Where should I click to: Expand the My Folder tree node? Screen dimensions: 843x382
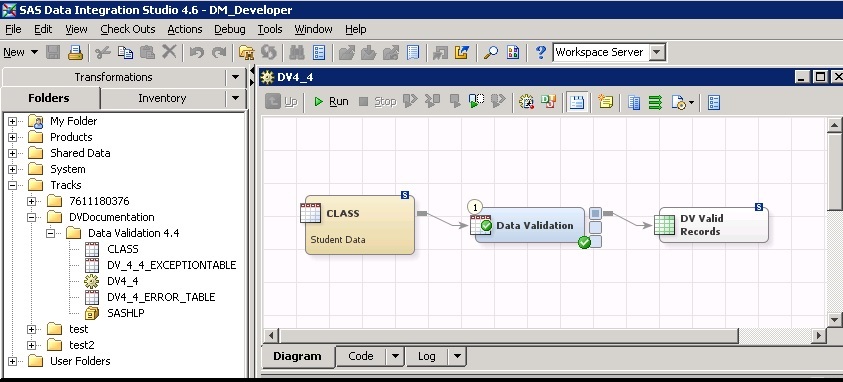pos(12,121)
